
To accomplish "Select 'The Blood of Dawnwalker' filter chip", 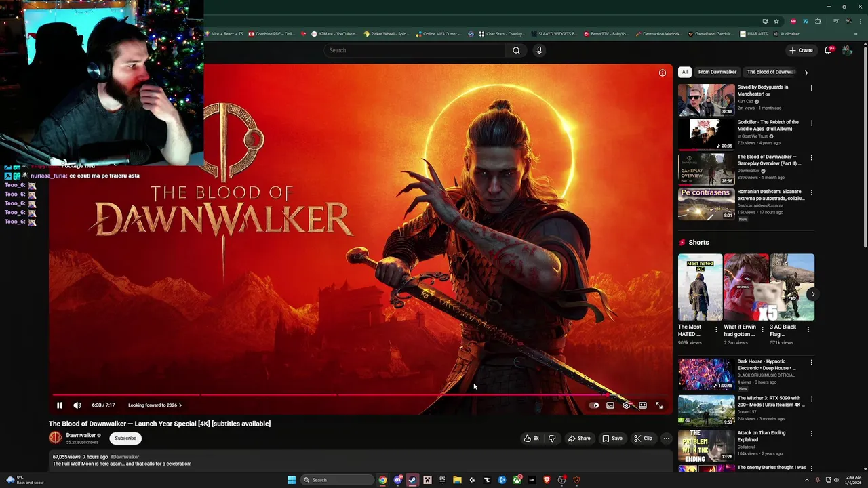I will [771, 72].
